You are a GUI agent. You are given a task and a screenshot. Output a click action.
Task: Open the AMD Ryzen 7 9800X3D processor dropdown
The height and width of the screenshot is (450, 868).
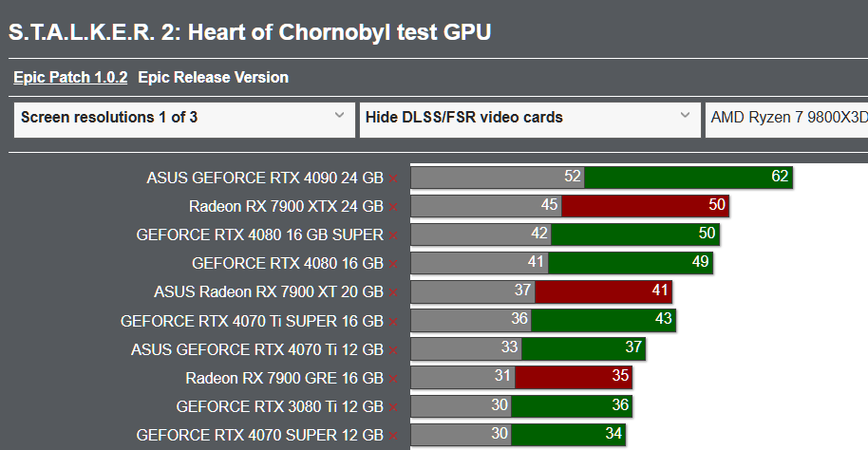click(x=786, y=120)
